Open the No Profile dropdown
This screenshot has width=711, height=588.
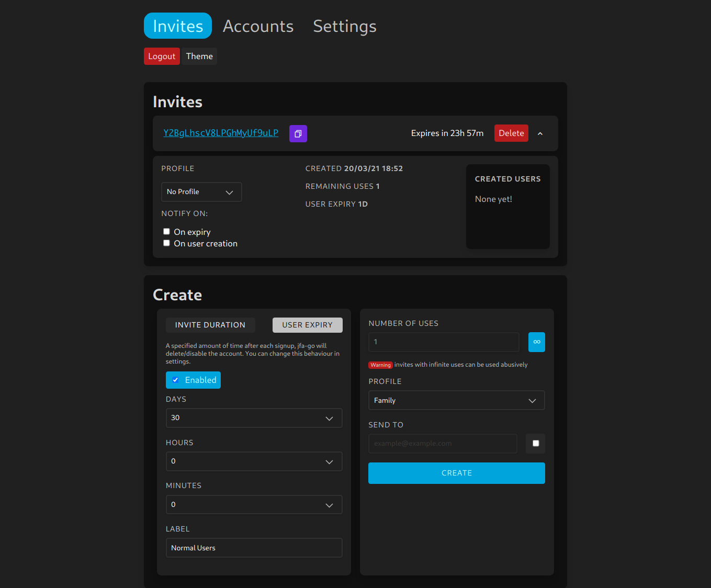(201, 191)
